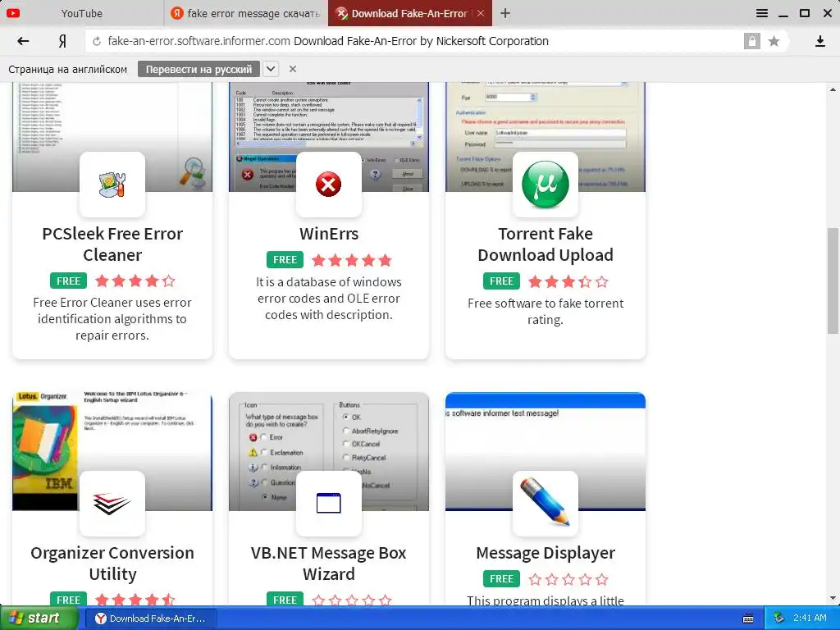840x630 pixels.
Task: Click the security shield tray icon
Action: point(779,619)
